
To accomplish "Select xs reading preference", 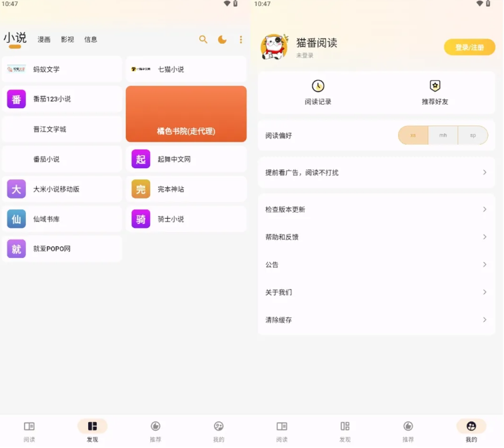I will point(413,135).
